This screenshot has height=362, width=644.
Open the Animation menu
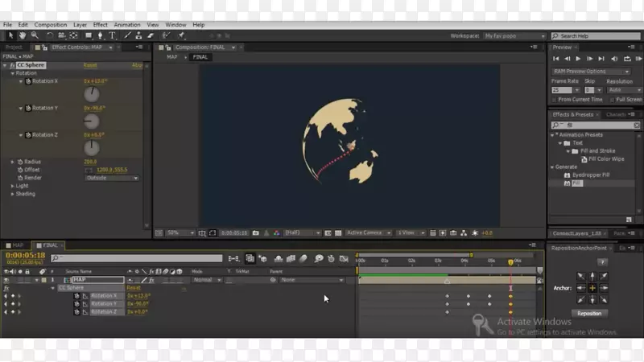[x=127, y=25]
